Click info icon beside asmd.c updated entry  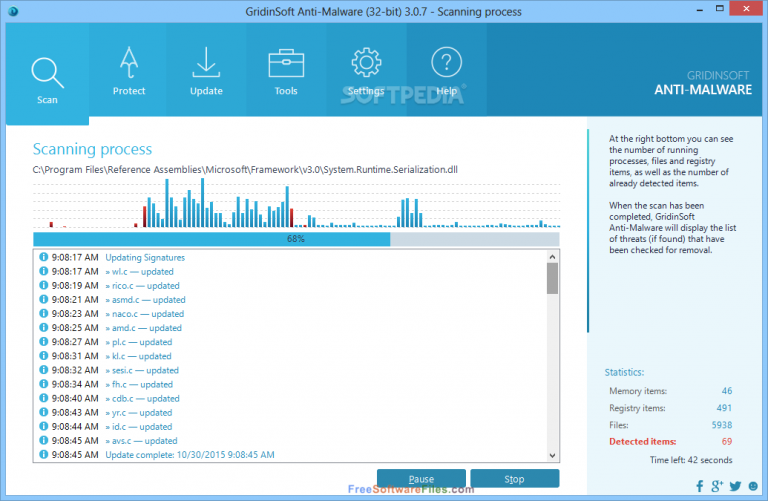[x=44, y=299]
